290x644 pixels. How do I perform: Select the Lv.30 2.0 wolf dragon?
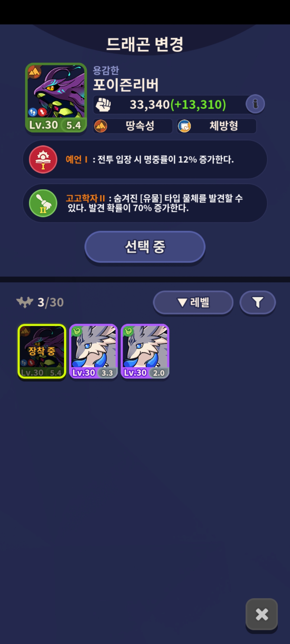pos(145,352)
